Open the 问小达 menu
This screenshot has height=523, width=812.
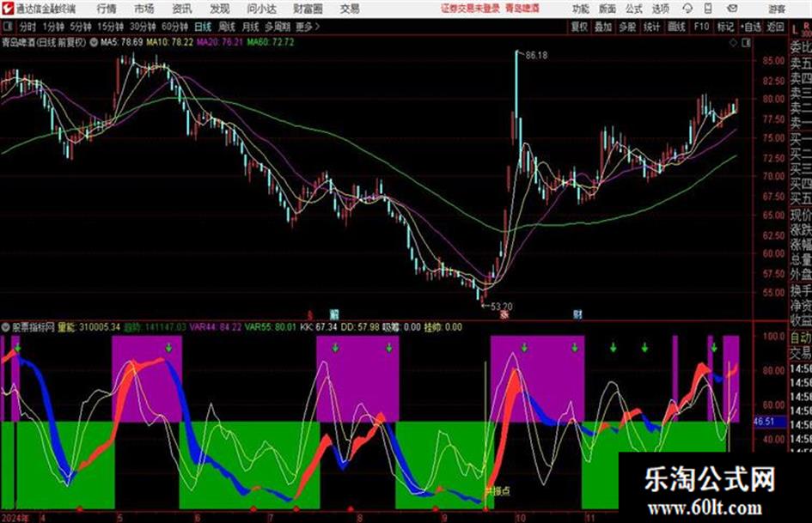261,9
